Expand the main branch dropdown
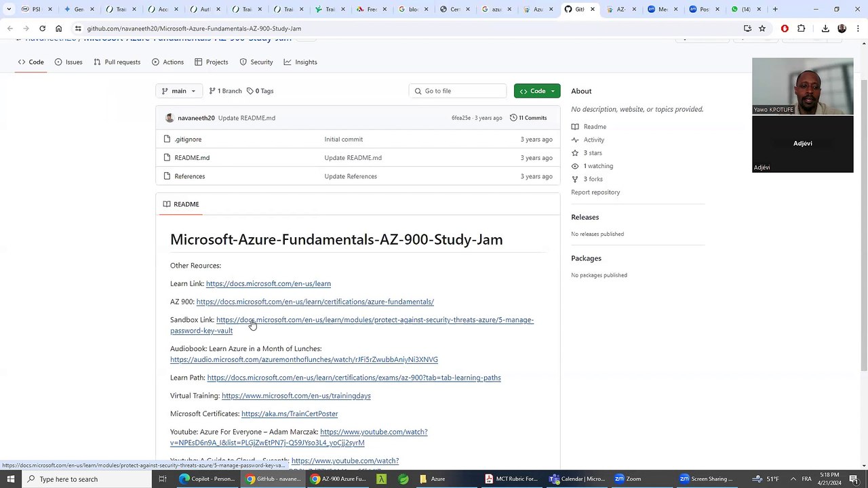 coord(178,91)
